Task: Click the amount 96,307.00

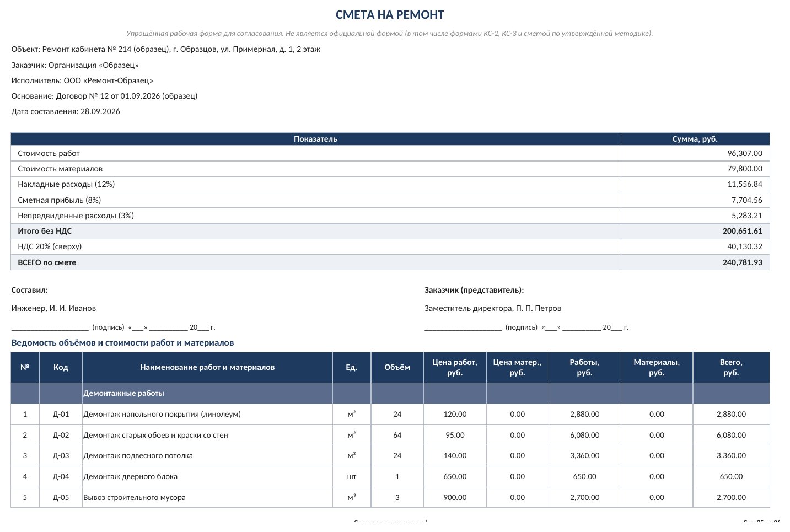Action: coord(745,153)
